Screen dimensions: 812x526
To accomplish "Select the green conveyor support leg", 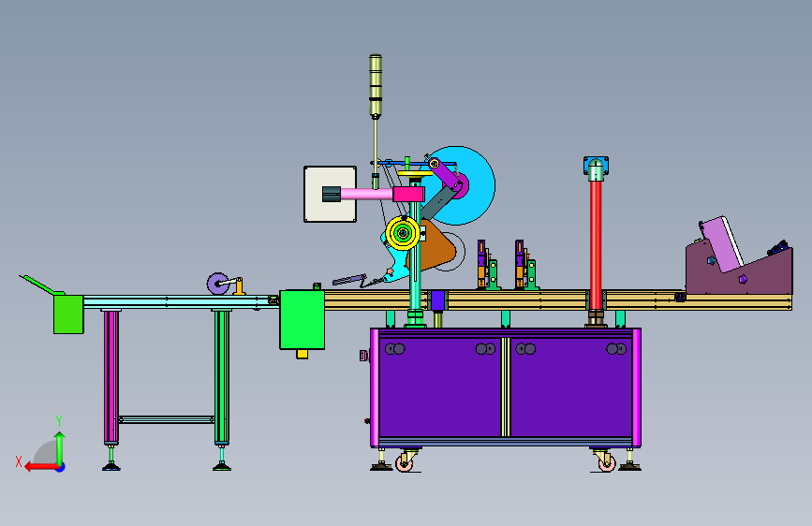I will [x=222, y=376].
